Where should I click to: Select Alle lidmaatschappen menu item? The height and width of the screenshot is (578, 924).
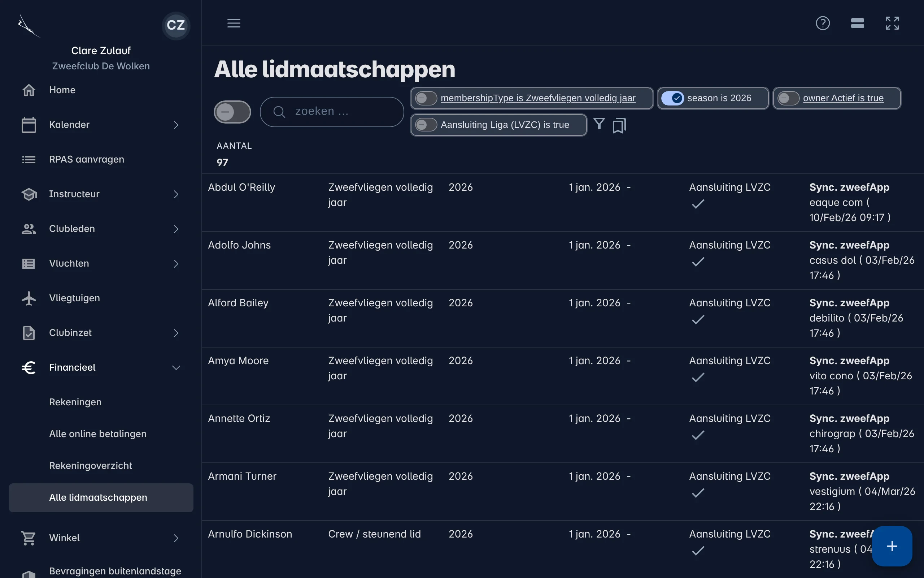(101, 498)
